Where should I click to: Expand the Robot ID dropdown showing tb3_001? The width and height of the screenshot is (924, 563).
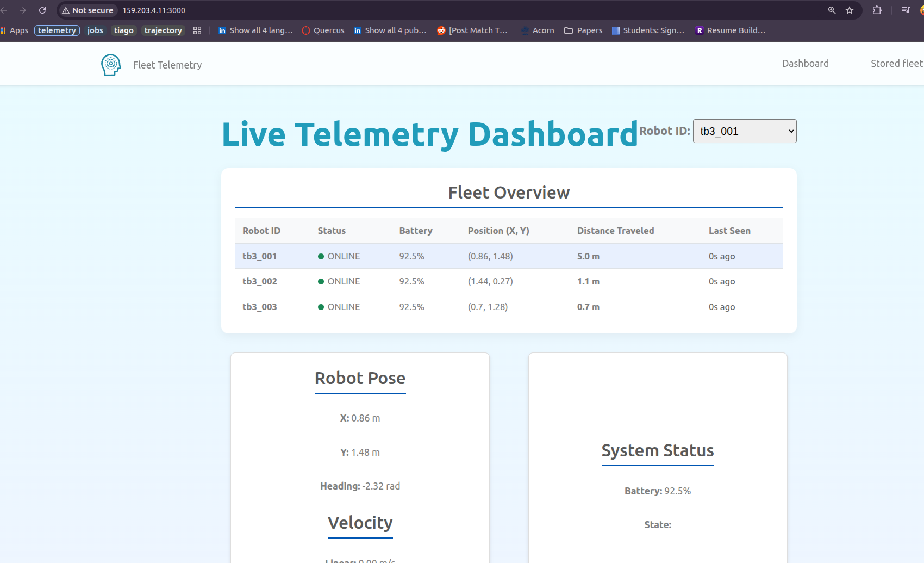click(x=745, y=131)
